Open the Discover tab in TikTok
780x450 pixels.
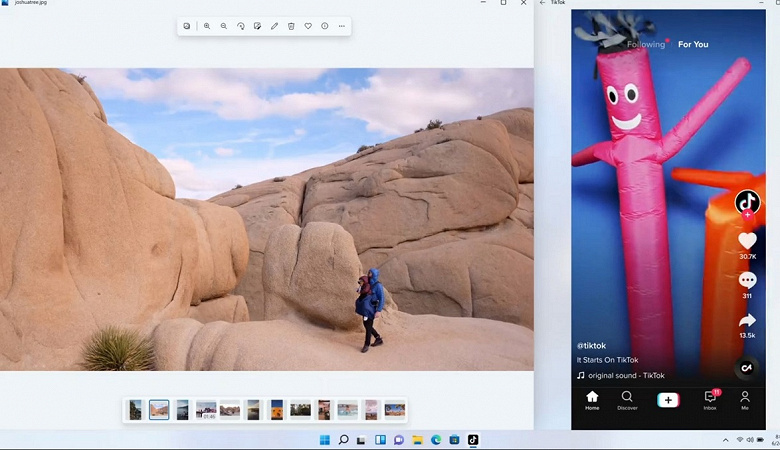627,400
